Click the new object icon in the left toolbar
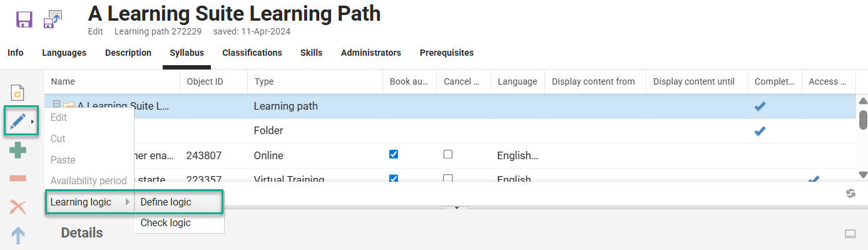The width and height of the screenshot is (868, 250). [x=18, y=93]
